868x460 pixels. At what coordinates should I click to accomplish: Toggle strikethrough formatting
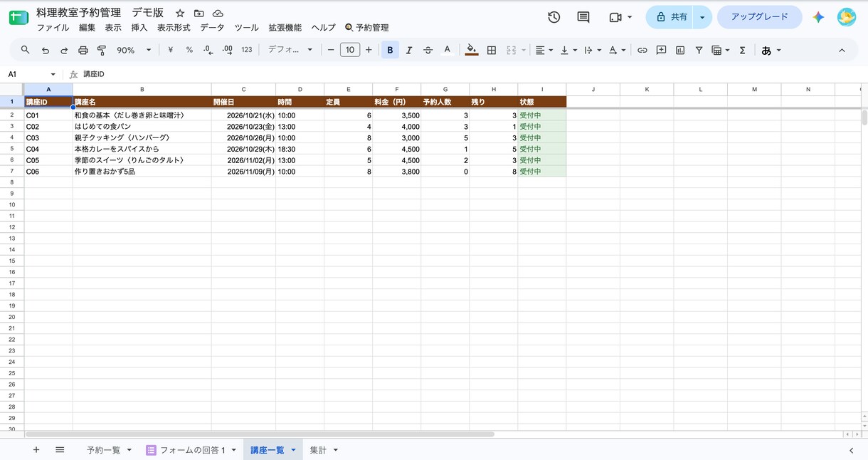coord(428,50)
